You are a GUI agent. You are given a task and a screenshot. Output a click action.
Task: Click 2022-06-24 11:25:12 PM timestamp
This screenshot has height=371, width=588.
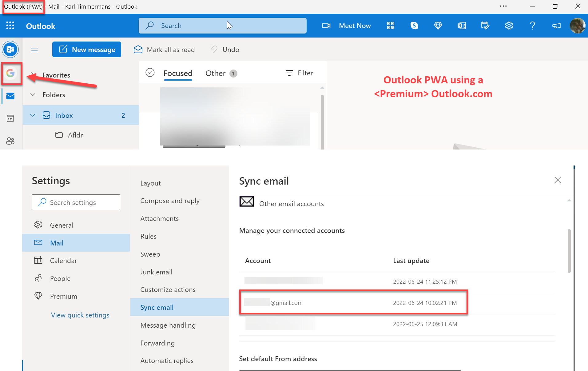(x=425, y=281)
